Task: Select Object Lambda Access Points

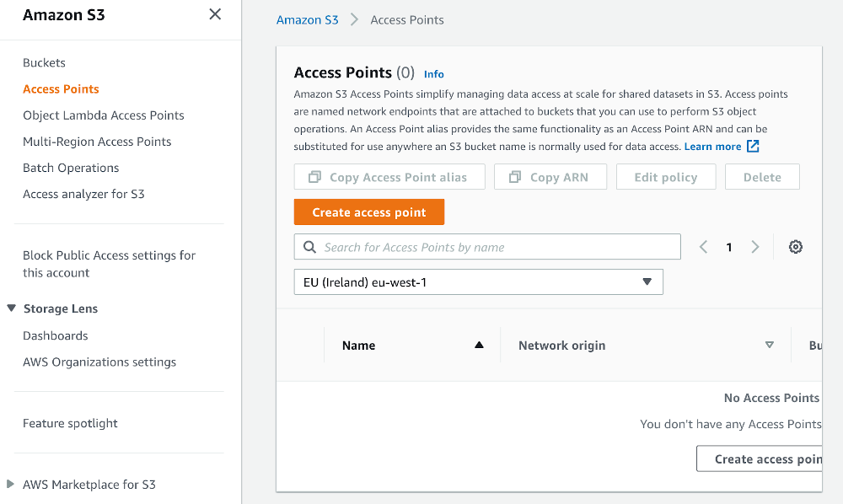Action: pos(103,115)
